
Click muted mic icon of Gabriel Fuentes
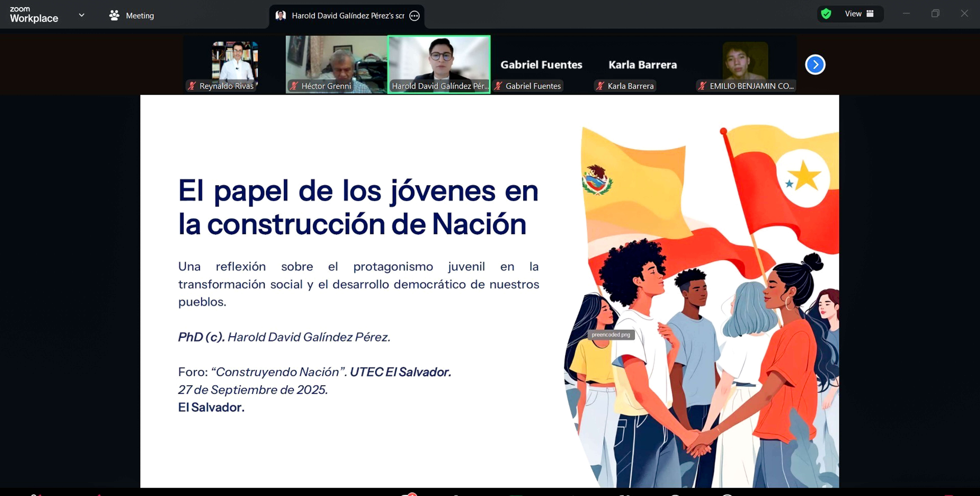pyautogui.click(x=498, y=86)
